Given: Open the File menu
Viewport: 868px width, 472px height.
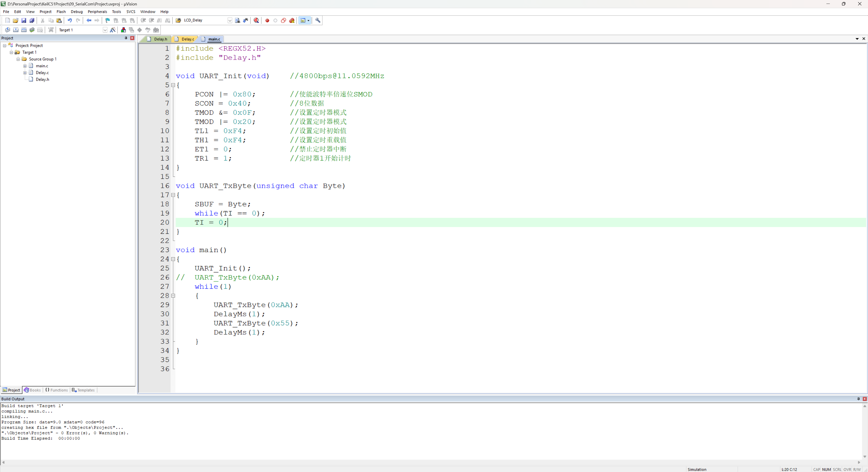Looking at the screenshot, I should click(6, 12).
